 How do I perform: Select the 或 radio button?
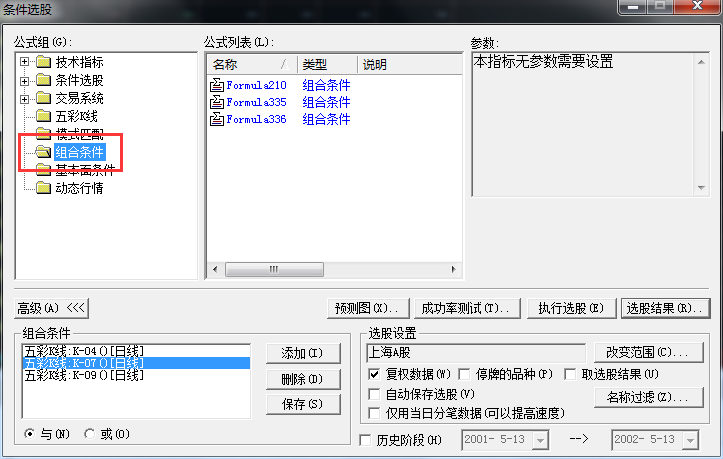(x=91, y=434)
